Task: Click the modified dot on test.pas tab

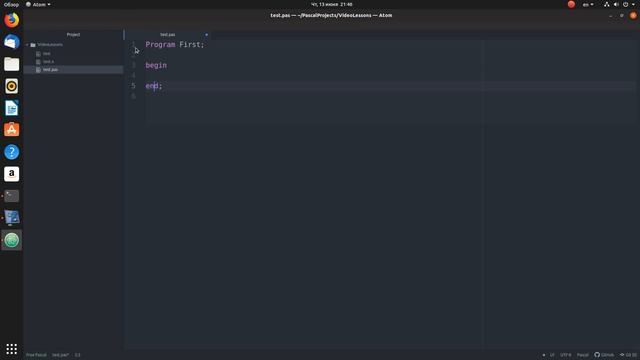Action: (207, 35)
